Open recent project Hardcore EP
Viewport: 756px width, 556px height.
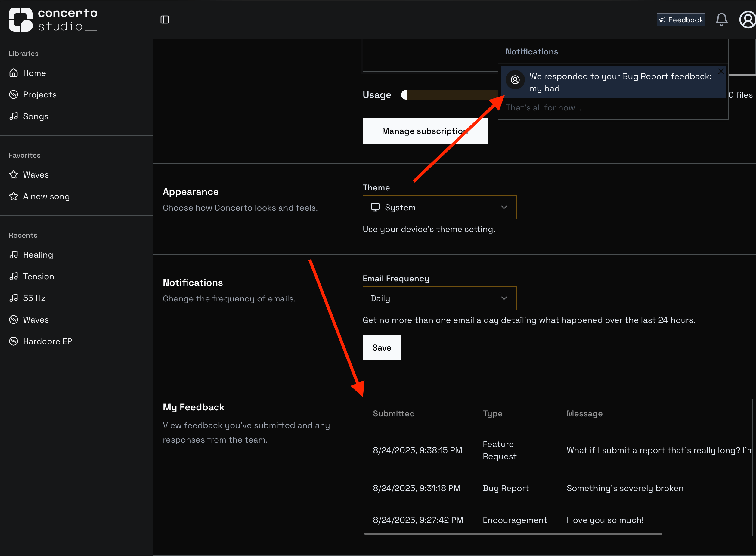coord(41,341)
